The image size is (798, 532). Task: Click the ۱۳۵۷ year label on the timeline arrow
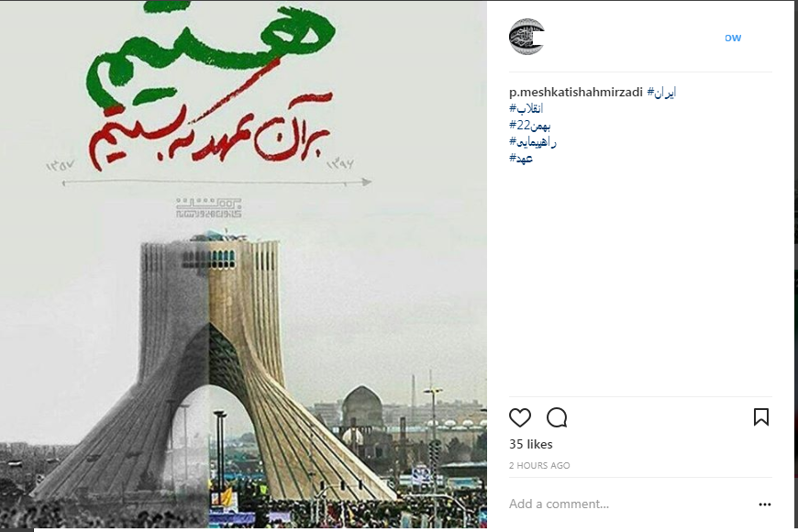pos(61,165)
